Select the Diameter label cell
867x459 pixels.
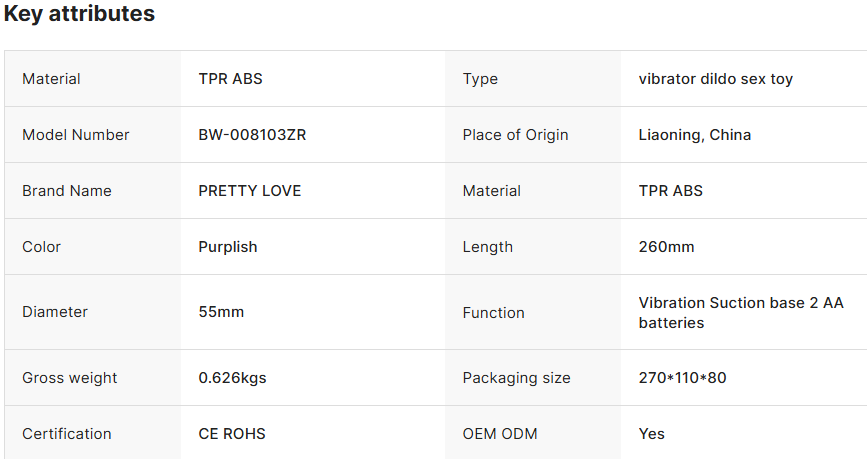[55, 312]
